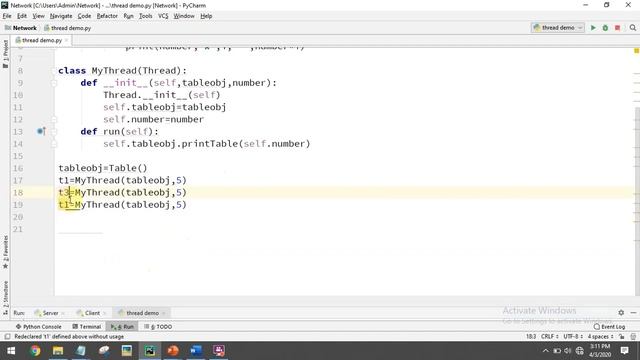The width and height of the screenshot is (640, 360).
Task: Open Word from the taskbar
Action: click(x=196, y=351)
